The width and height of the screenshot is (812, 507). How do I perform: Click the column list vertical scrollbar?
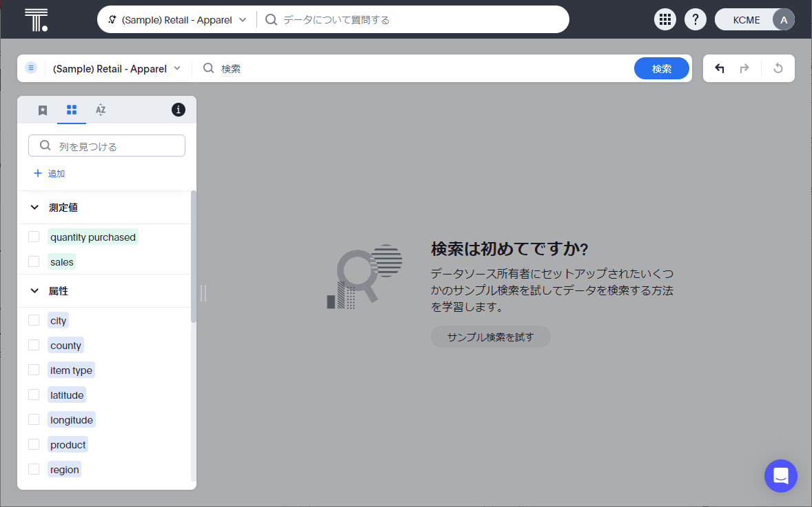click(x=194, y=257)
